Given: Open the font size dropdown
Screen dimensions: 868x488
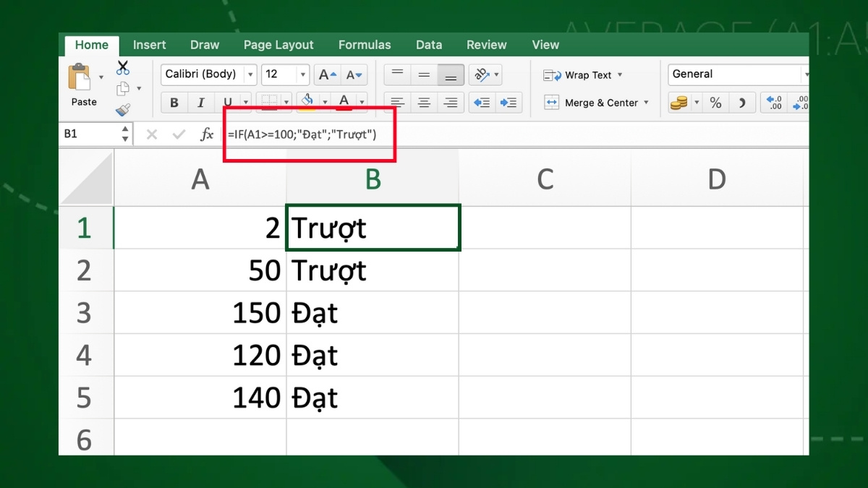Looking at the screenshot, I should (301, 74).
